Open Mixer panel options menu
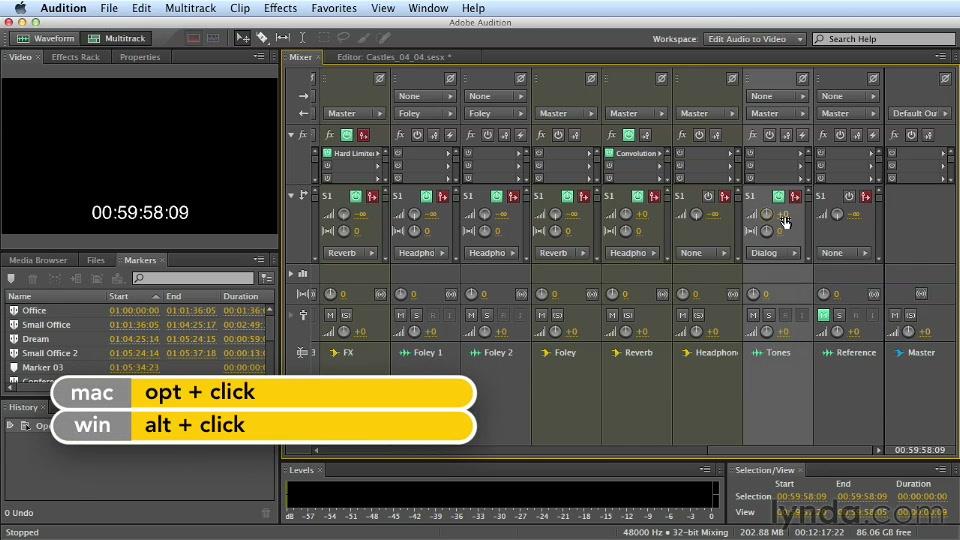Image resolution: width=960 pixels, height=540 pixels. coord(941,56)
